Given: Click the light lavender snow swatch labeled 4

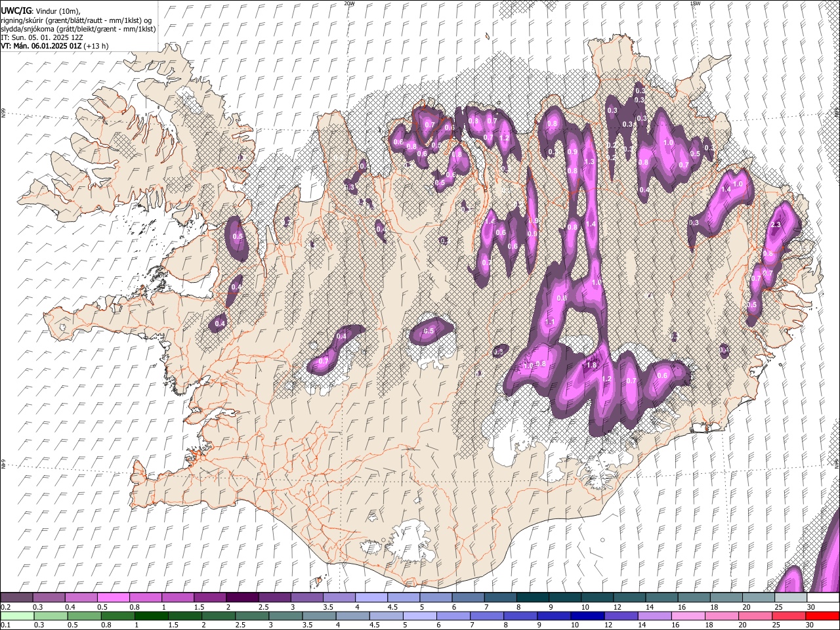Looking at the screenshot, I should click(x=371, y=597).
